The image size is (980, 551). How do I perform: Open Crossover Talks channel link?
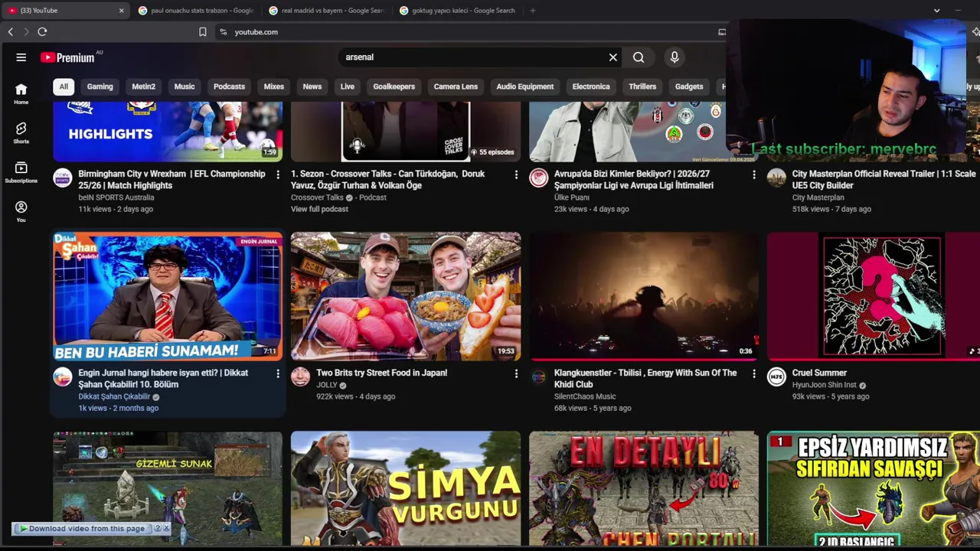coord(317,197)
